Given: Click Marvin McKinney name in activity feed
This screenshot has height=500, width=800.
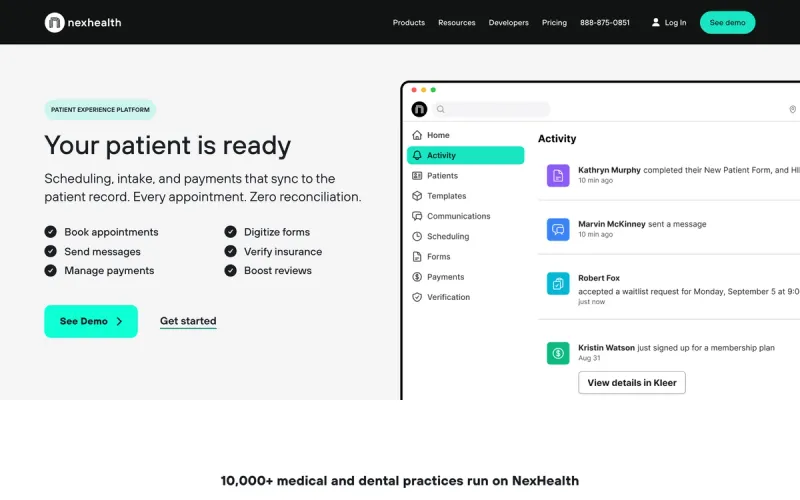Looking at the screenshot, I should (612, 224).
